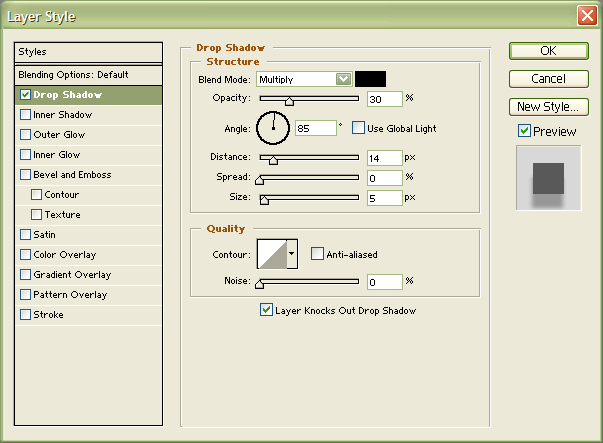
Task: Select Blending Options: Default row
Action: tap(88, 75)
